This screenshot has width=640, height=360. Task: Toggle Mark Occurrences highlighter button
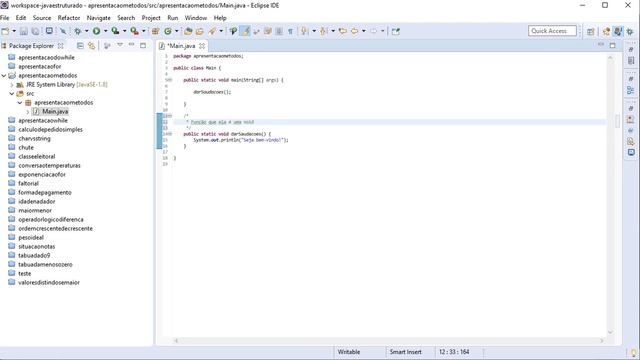click(245, 31)
